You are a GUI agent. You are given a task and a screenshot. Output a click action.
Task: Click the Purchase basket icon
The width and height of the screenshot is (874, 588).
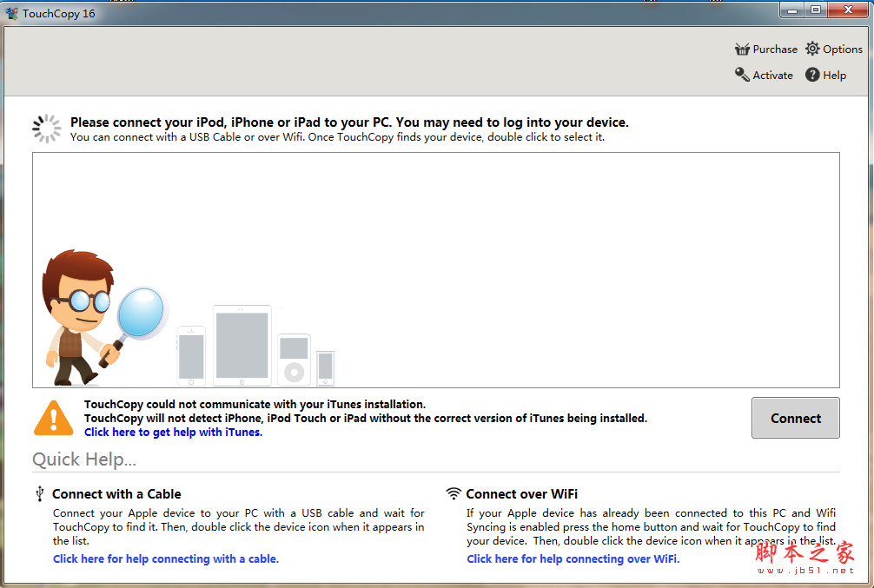[742, 49]
